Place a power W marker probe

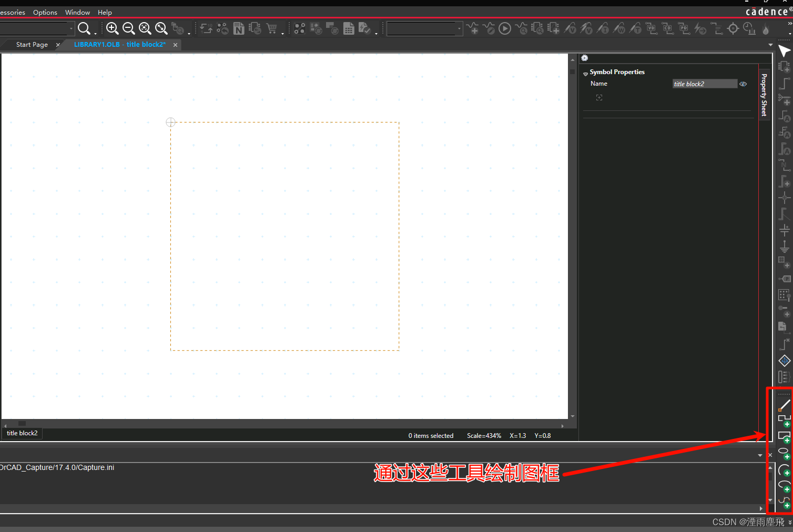[x=619, y=28]
